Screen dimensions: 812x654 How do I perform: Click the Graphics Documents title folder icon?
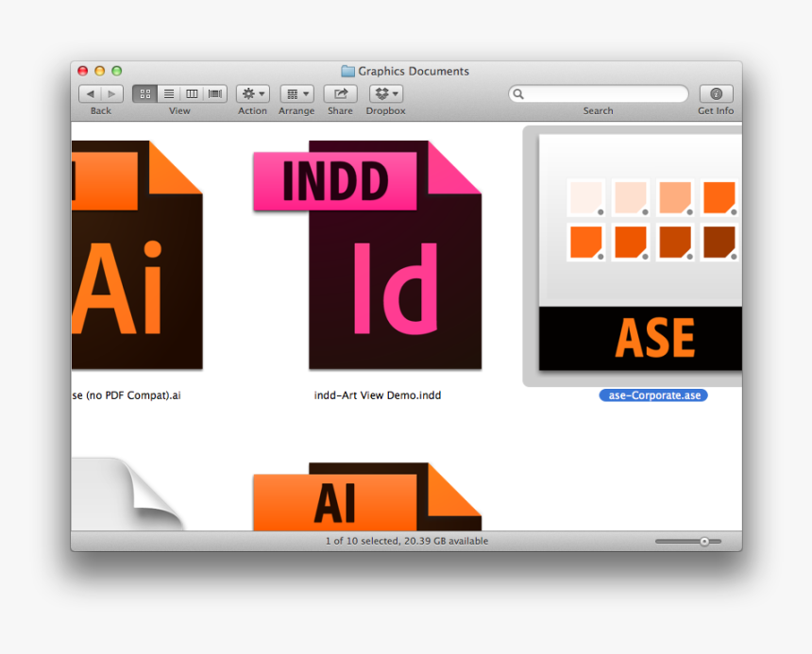pos(347,71)
